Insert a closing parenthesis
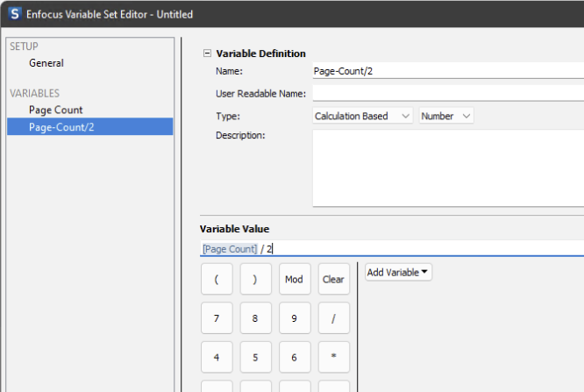The height and width of the screenshot is (392, 584). tap(255, 279)
